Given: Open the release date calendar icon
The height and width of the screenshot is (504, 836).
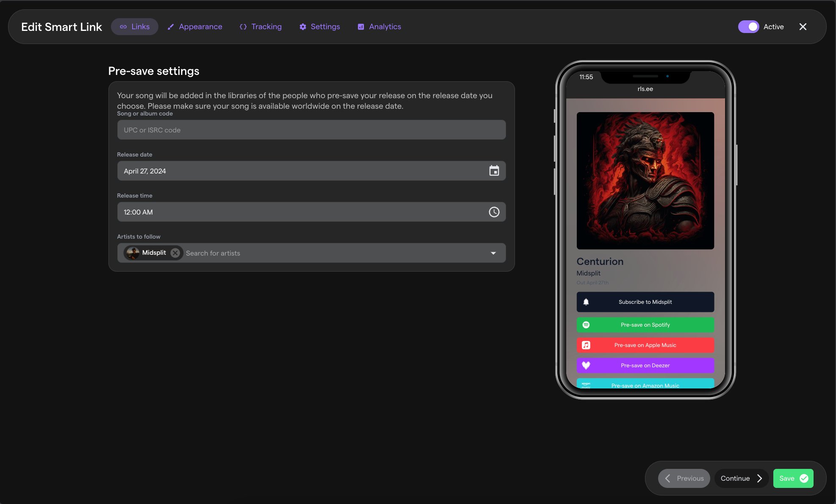Looking at the screenshot, I should [494, 171].
